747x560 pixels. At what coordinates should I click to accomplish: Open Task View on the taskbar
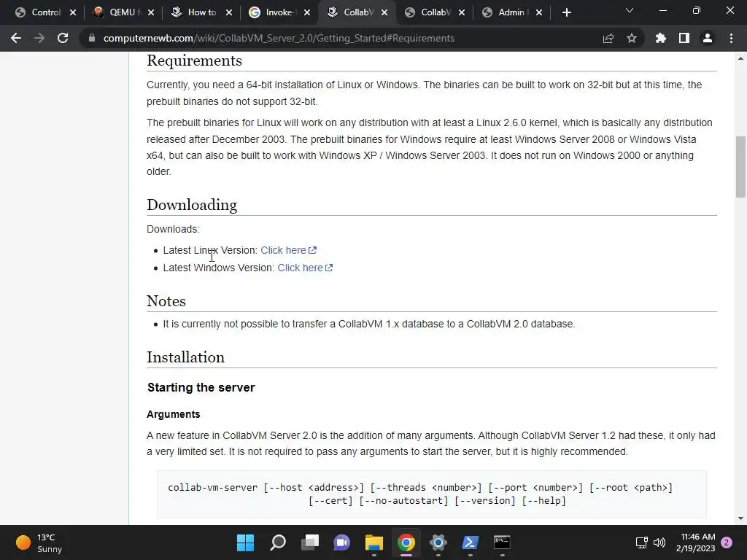click(x=309, y=542)
